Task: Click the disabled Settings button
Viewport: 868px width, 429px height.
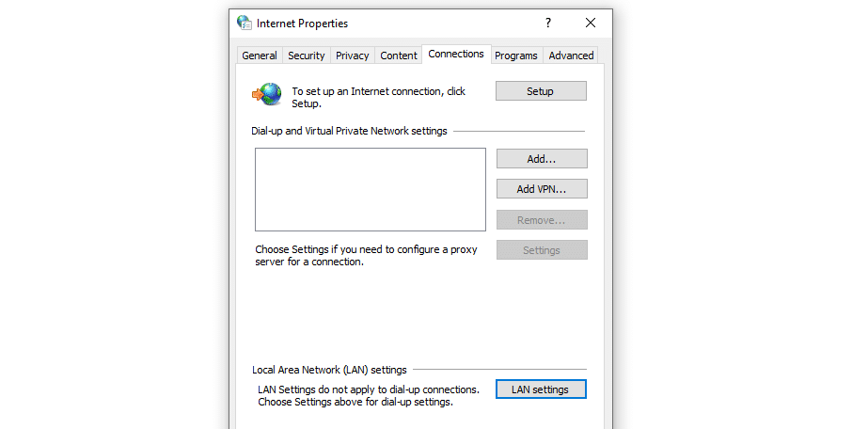Action: 542,250
